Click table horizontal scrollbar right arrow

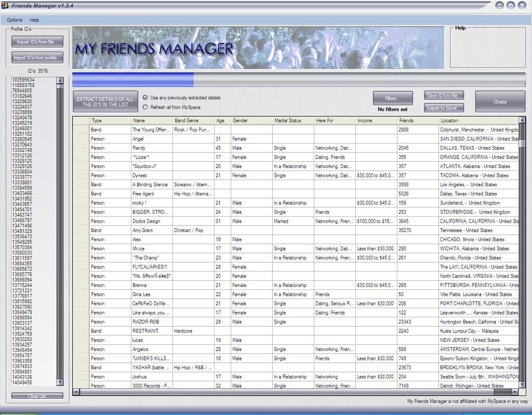[515, 392]
